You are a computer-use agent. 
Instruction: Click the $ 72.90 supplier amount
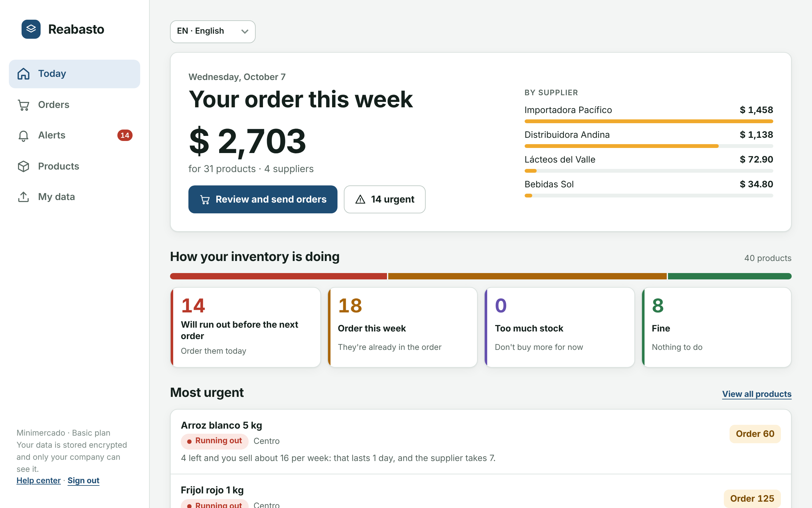point(756,160)
